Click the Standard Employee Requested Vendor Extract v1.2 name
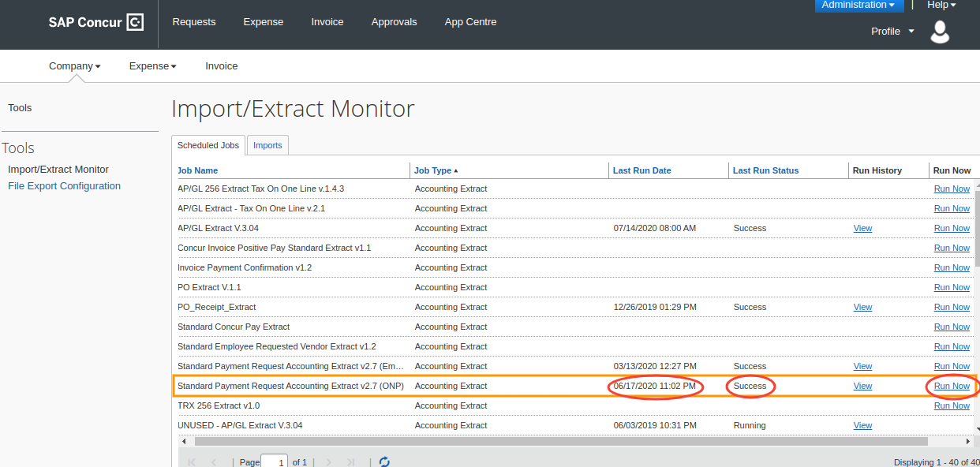 click(x=277, y=346)
